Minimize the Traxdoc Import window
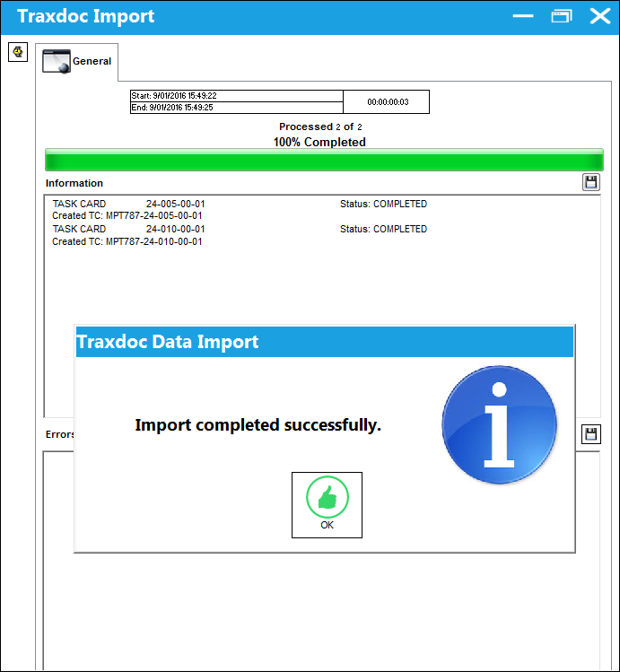Image resolution: width=620 pixels, height=672 pixels. [523, 16]
